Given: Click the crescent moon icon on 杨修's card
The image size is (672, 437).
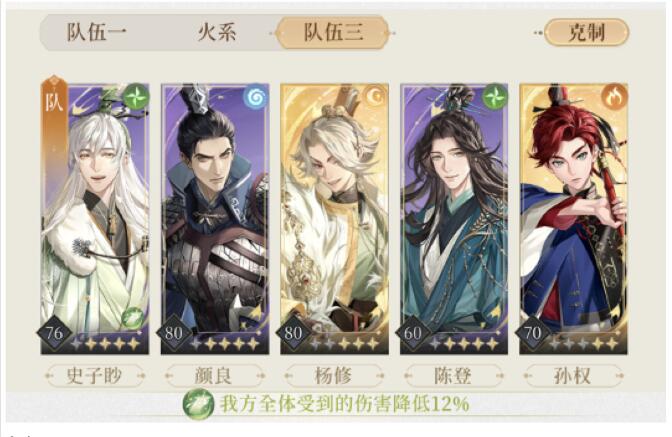Looking at the screenshot, I should tap(376, 96).
